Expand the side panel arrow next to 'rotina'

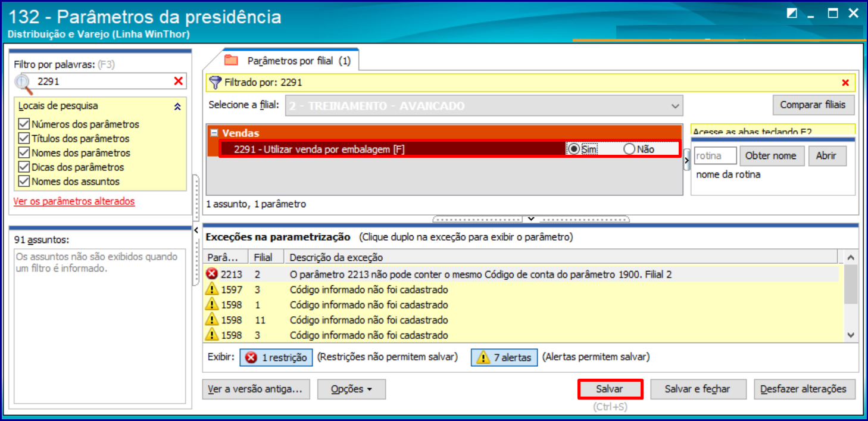click(x=686, y=160)
